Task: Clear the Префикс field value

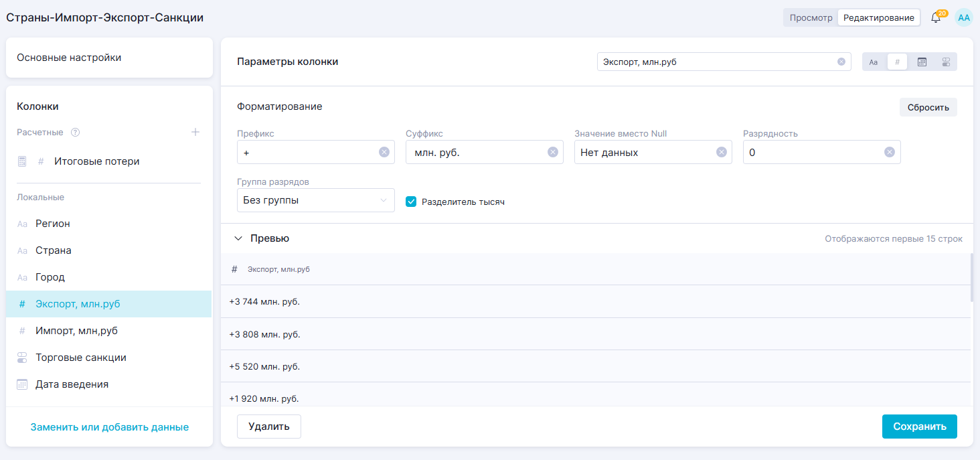Action: pyautogui.click(x=384, y=152)
